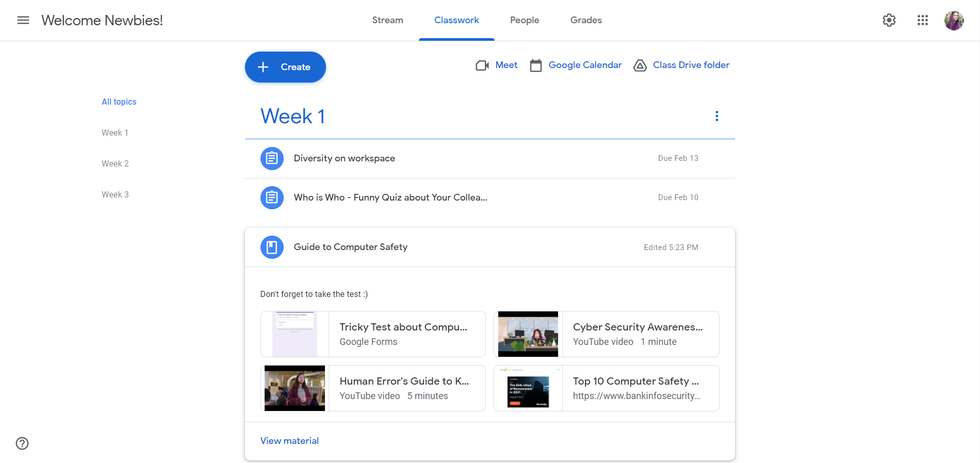Click the Google Calendar icon
980x463 pixels.
pyautogui.click(x=536, y=65)
